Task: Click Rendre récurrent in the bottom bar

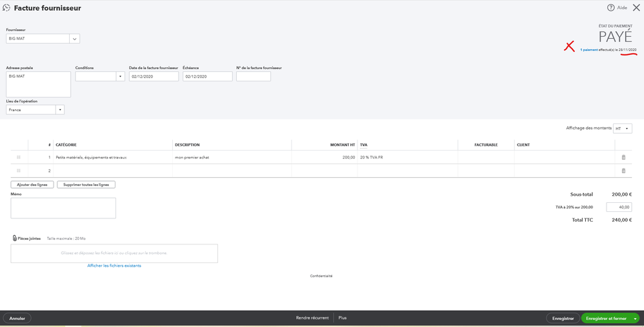Action: coord(312,318)
